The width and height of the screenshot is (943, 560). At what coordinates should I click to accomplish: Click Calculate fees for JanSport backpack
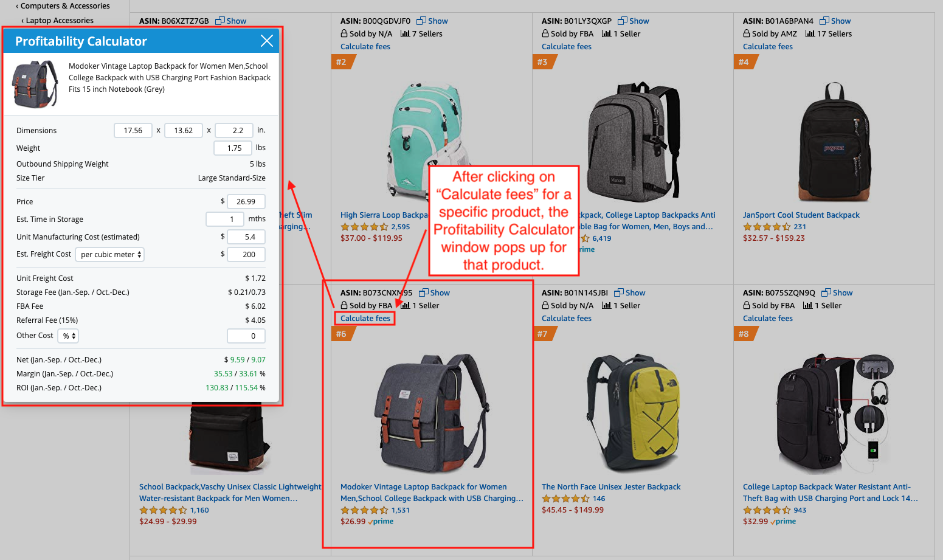(x=768, y=46)
